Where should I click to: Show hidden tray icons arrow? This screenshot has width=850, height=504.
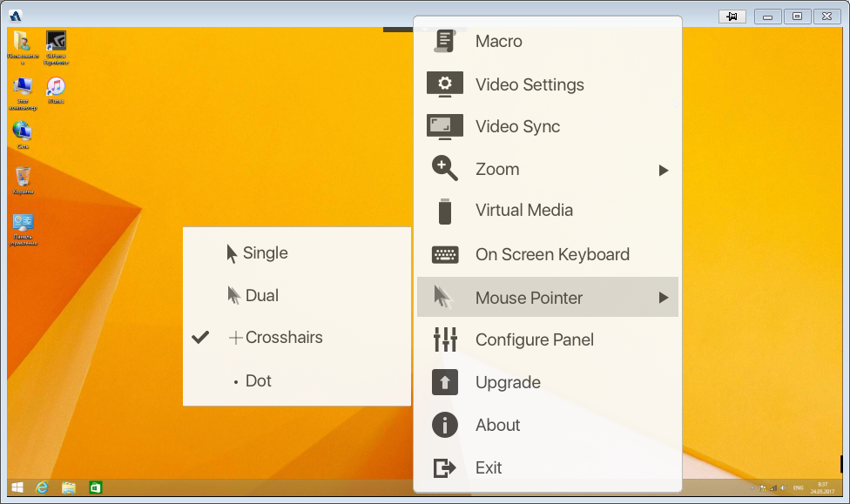tap(752, 488)
